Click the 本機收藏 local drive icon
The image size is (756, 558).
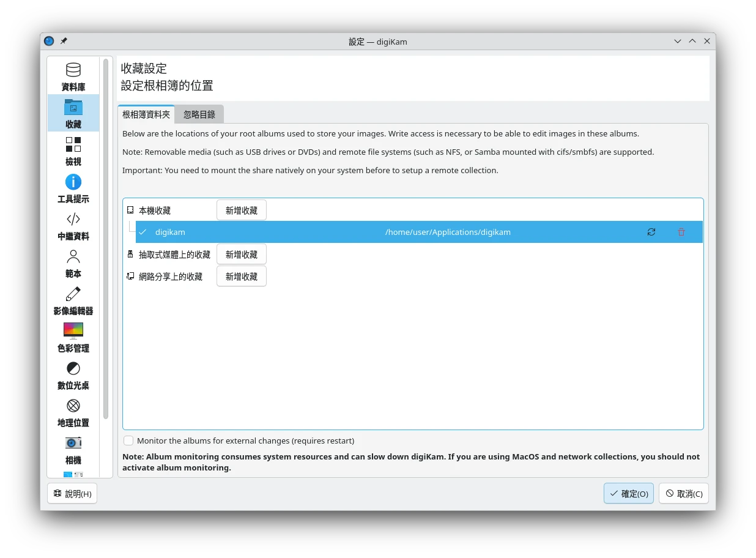[130, 210]
